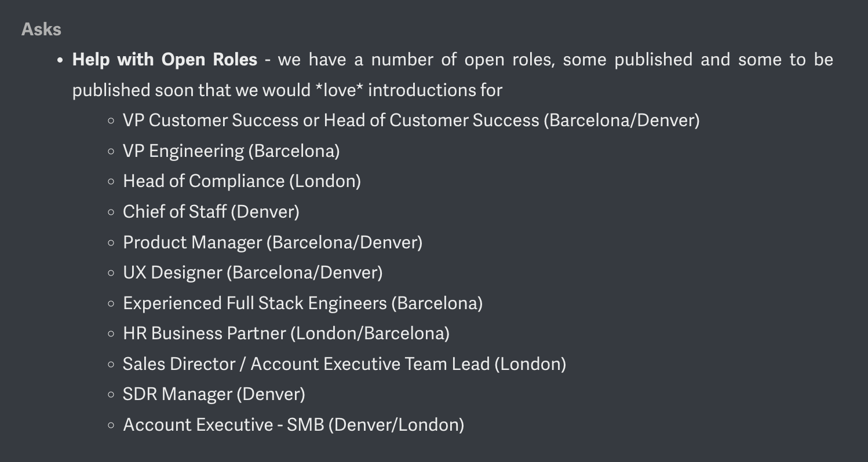This screenshot has width=868, height=462.
Task: Select the Product Manager (Barcelona/Denver) line
Action: [x=272, y=242]
